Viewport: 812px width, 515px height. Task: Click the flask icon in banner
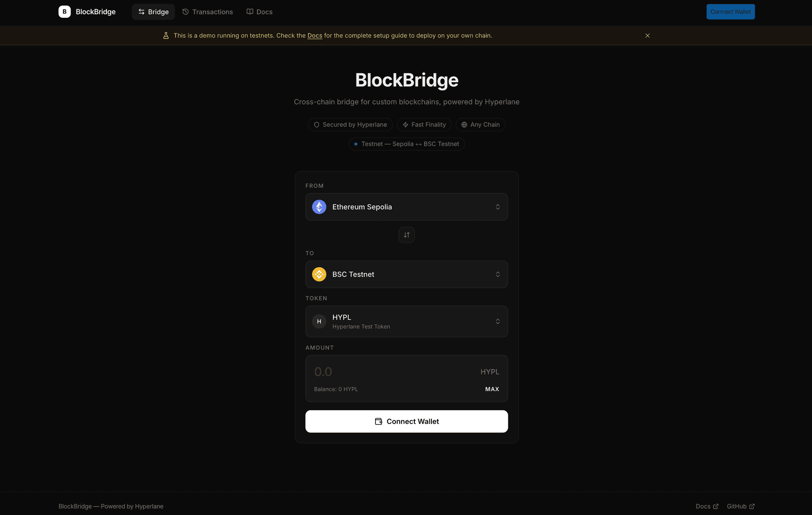(166, 36)
